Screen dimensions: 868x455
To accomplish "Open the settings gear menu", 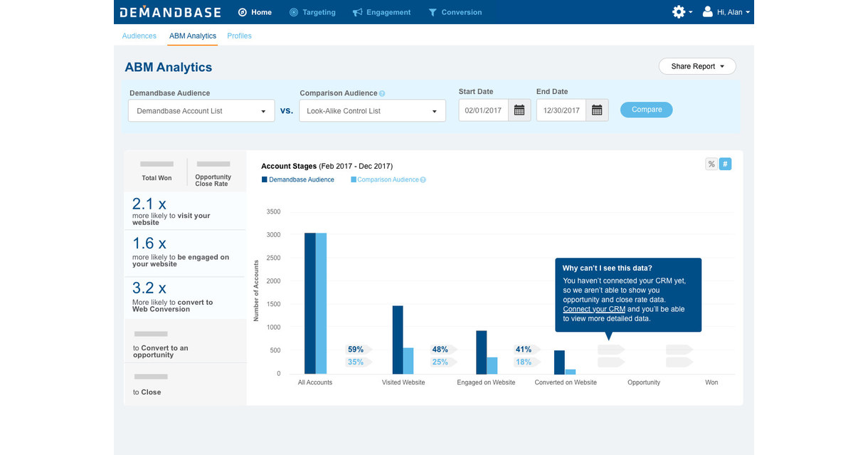I will click(679, 12).
